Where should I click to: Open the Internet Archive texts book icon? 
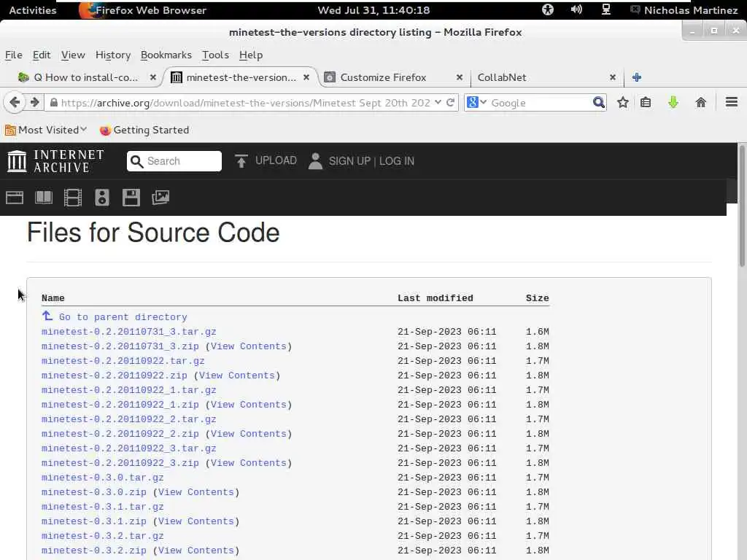44,197
